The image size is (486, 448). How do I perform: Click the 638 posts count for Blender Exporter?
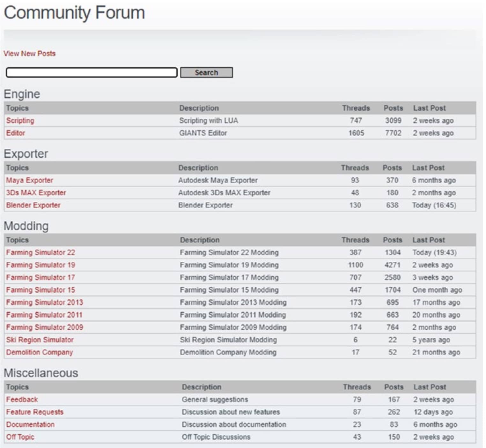[392, 205]
